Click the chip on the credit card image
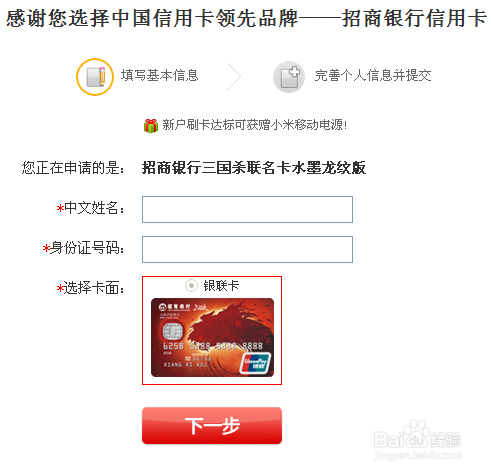 [x=172, y=331]
